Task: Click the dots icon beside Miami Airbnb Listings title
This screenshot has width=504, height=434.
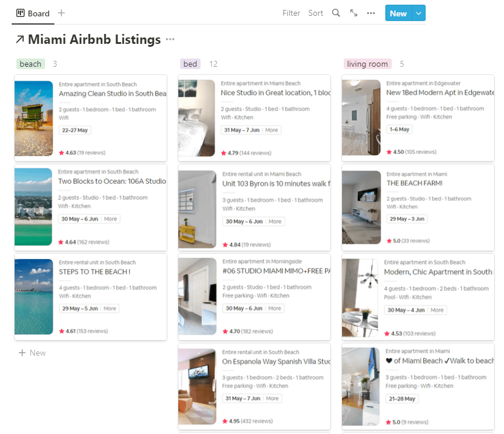Action: click(x=171, y=40)
